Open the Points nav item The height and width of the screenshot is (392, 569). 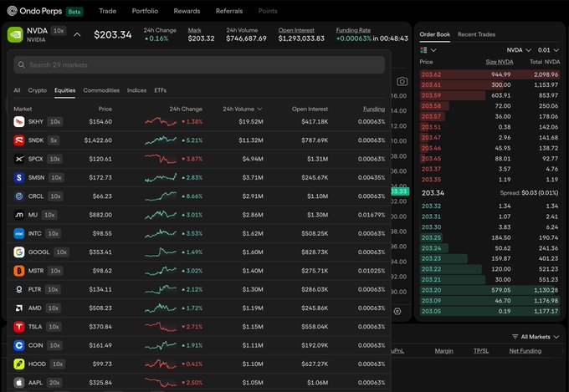(268, 11)
